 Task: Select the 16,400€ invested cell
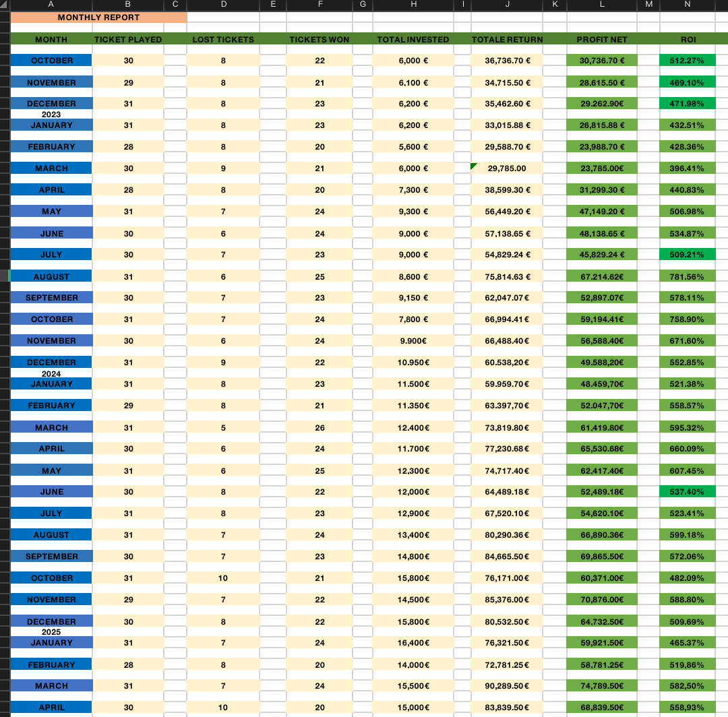click(x=413, y=643)
